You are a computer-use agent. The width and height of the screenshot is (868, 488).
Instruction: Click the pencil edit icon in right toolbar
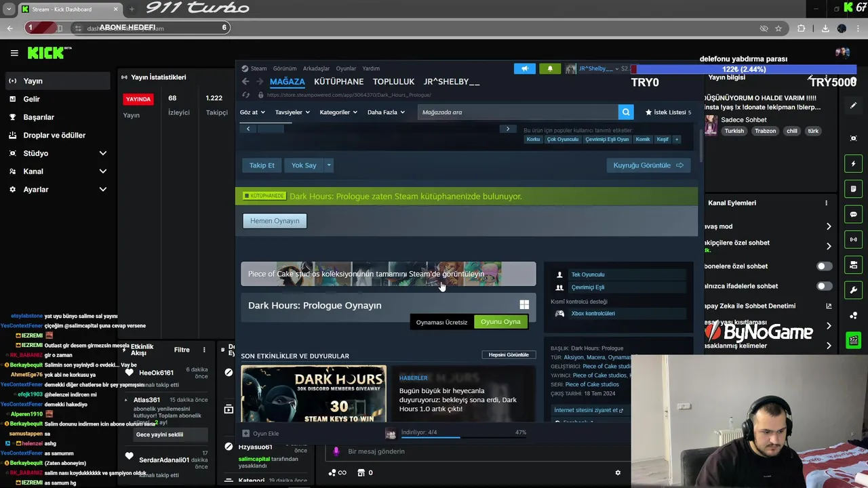pyautogui.click(x=853, y=106)
